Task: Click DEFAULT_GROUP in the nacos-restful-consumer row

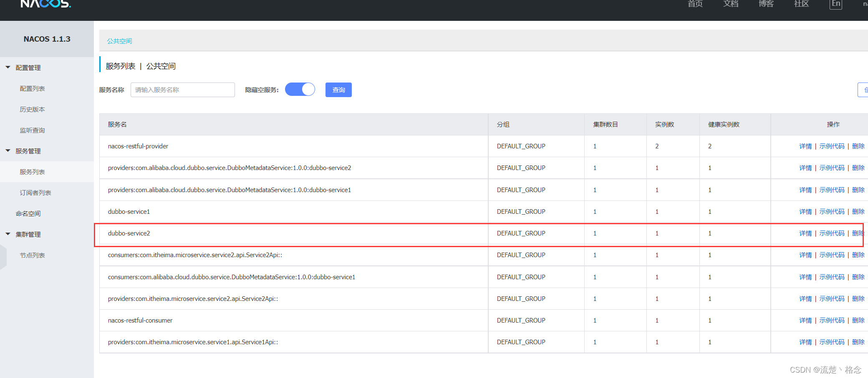Action: pyautogui.click(x=521, y=320)
